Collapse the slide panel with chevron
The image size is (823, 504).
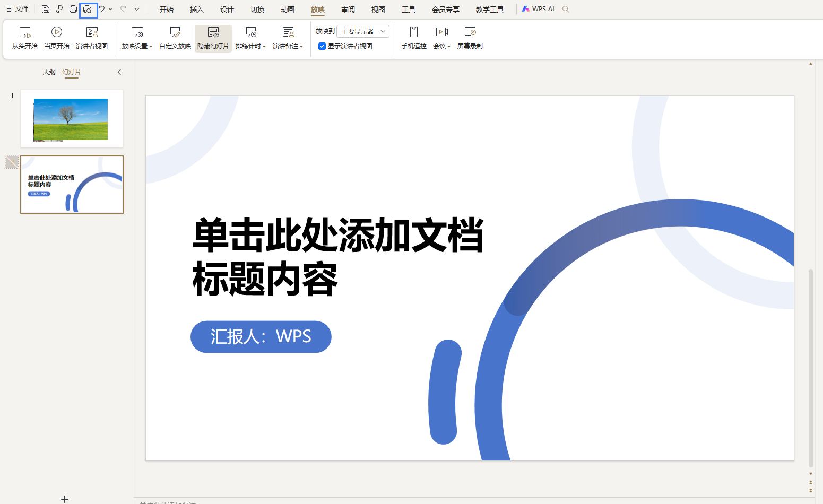119,72
